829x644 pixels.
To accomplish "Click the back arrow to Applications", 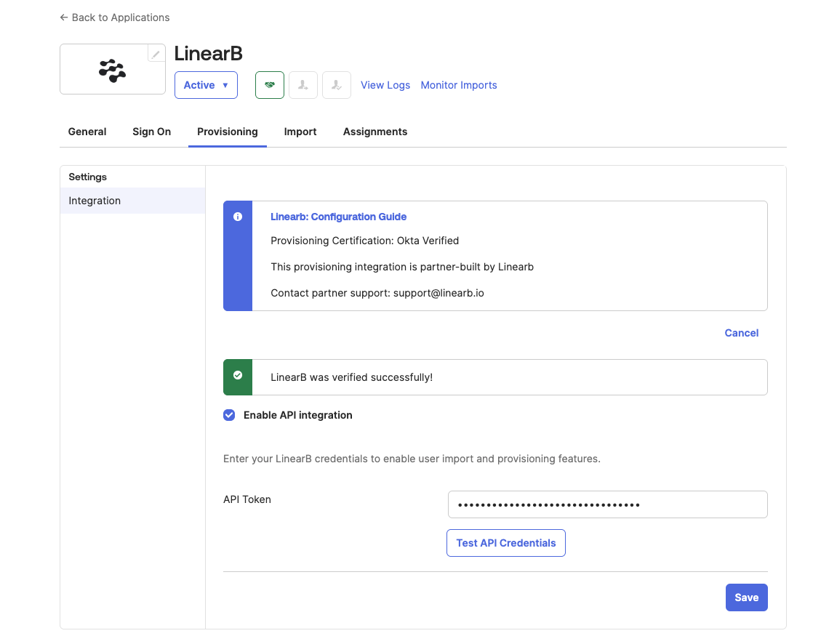I will click(64, 17).
